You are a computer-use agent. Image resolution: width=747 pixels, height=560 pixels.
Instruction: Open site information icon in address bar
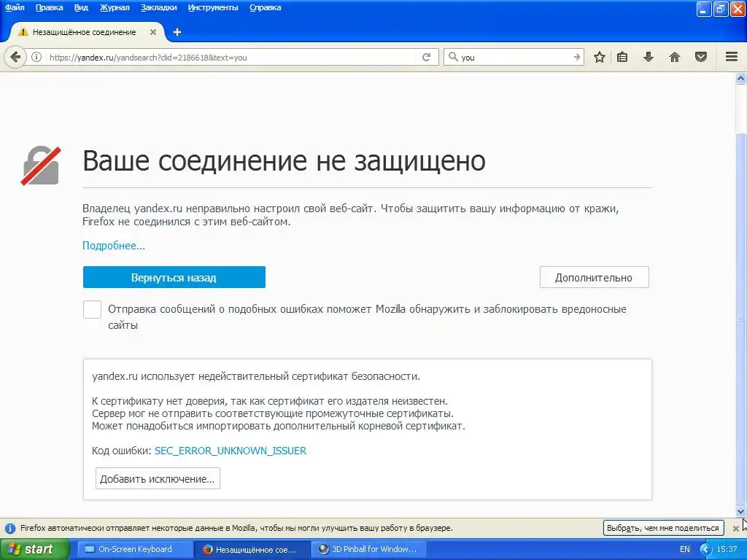pyautogui.click(x=36, y=58)
